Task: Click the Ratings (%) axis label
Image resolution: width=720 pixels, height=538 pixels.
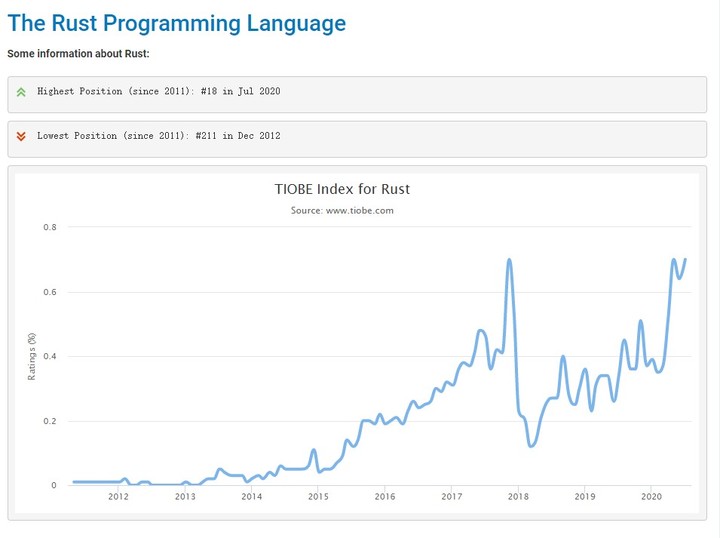Action: point(33,356)
